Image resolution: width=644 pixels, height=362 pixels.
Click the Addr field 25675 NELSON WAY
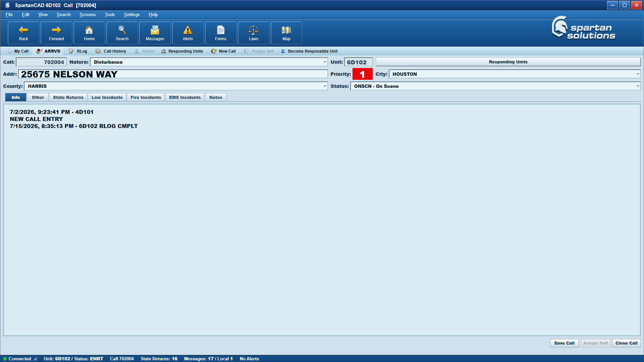click(x=173, y=74)
